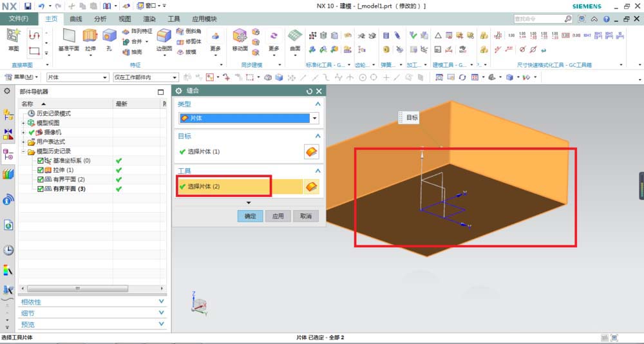Uncheck the 拉伸 (1) checkbox
Image resolution: width=644 pixels, height=344 pixels.
[40, 170]
